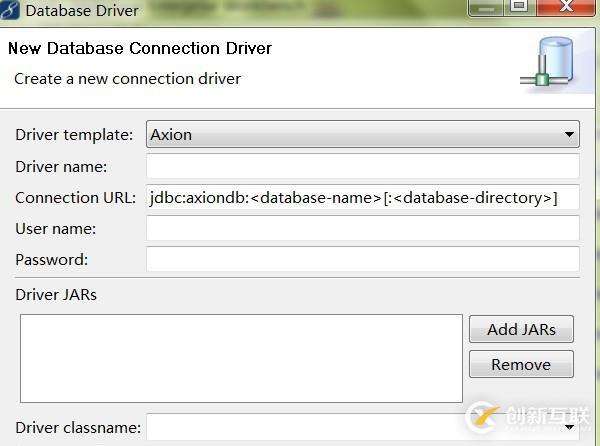Click the Password entry field
This screenshot has width=600, height=446.
click(363, 260)
